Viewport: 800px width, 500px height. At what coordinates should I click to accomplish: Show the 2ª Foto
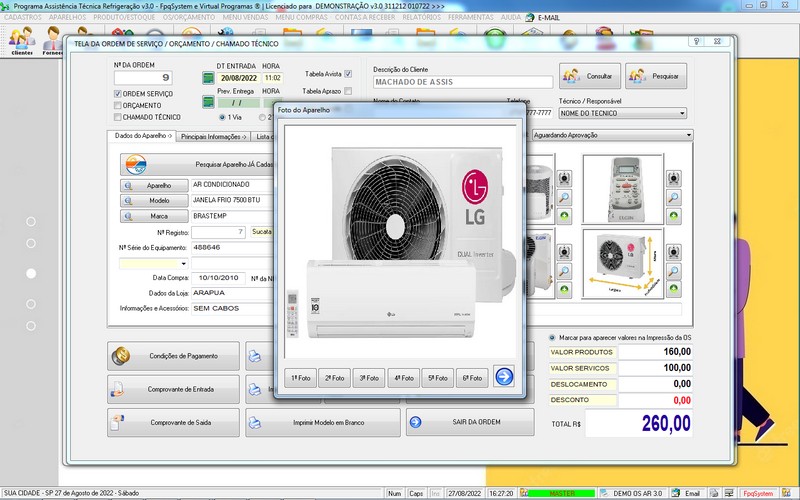pos(335,378)
